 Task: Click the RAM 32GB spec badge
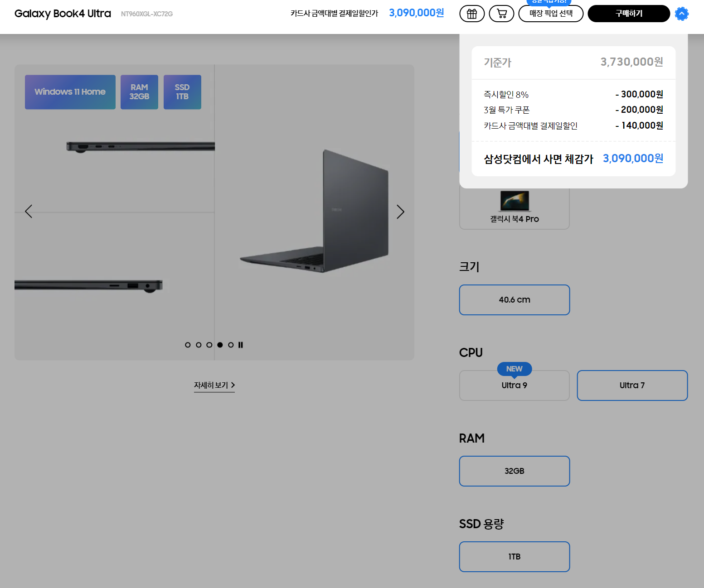[x=139, y=92]
